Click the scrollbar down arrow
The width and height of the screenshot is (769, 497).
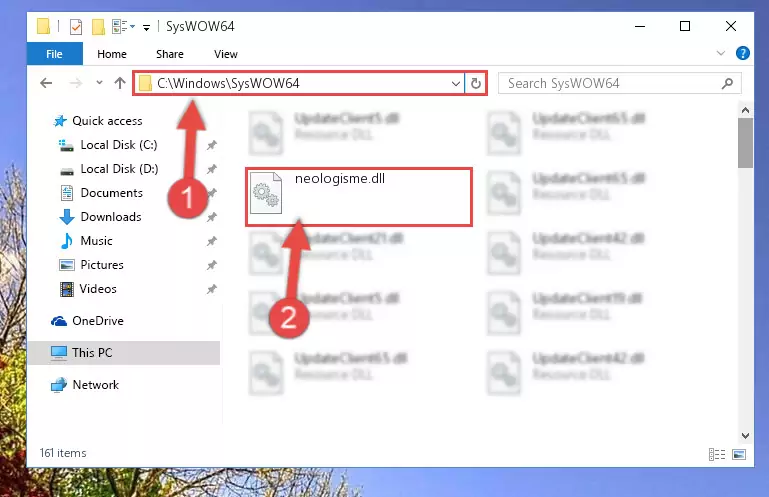(745, 436)
